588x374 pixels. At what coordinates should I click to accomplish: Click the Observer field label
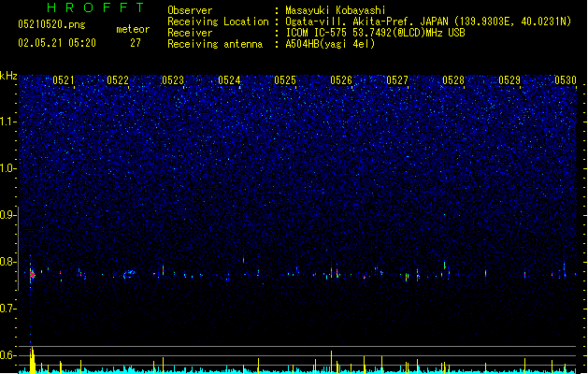coord(190,10)
